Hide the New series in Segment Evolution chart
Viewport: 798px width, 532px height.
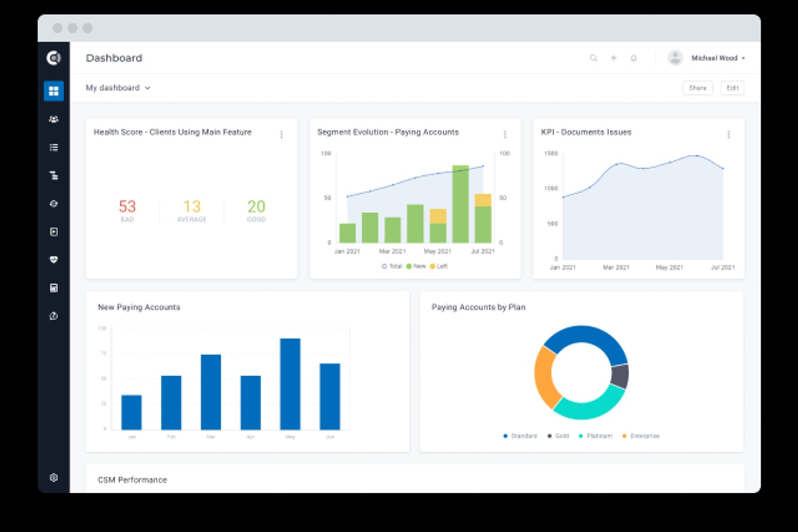pyautogui.click(x=415, y=266)
